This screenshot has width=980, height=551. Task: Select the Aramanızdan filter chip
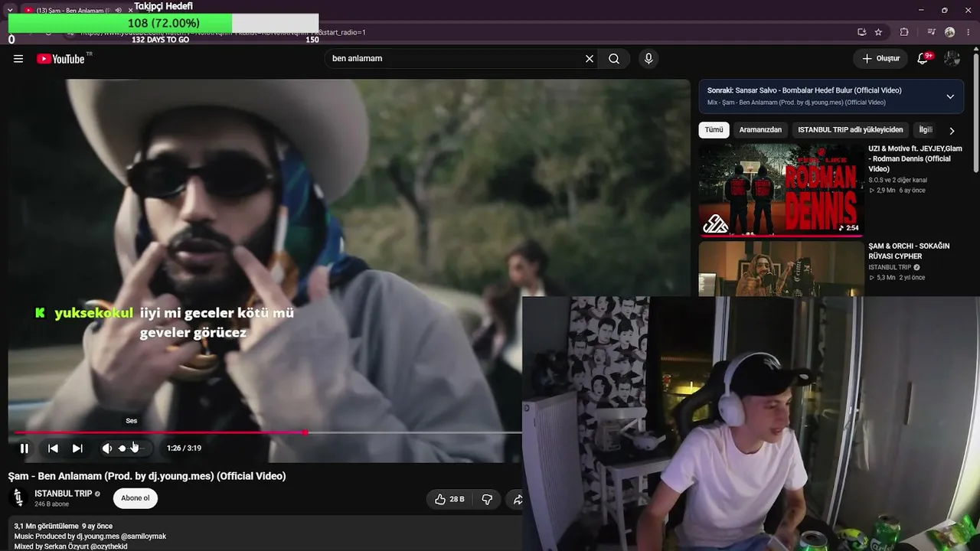[760, 130]
